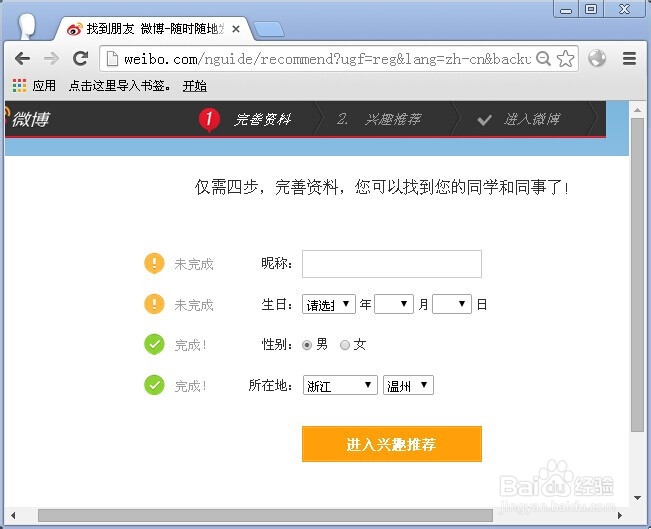The image size is (651, 529).
Task: Reload the page with the refresh icon
Action: (x=80, y=59)
